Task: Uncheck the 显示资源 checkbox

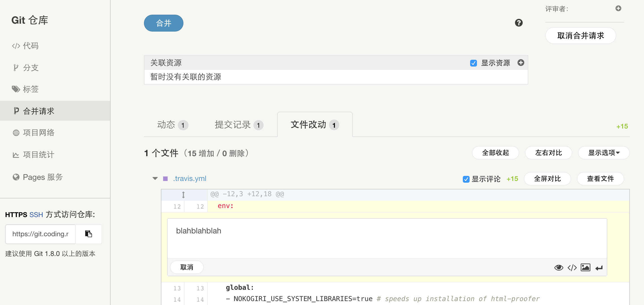Action: click(473, 63)
